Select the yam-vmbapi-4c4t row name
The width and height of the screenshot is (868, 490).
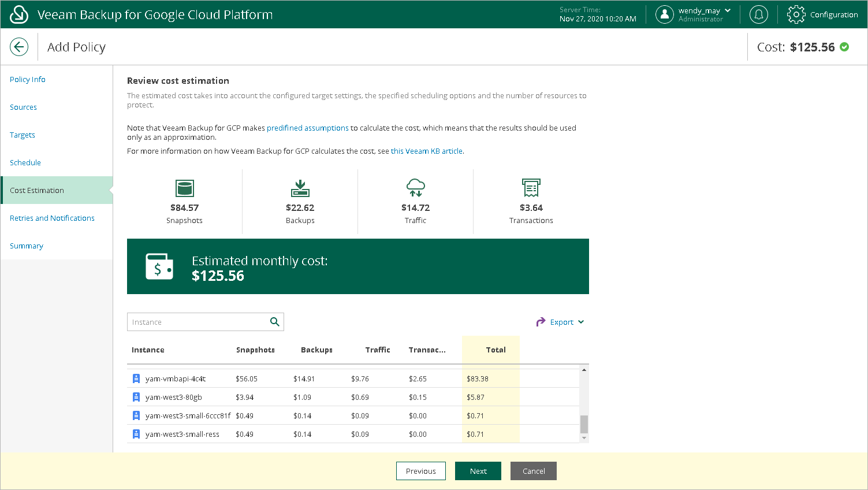[x=176, y=378]
